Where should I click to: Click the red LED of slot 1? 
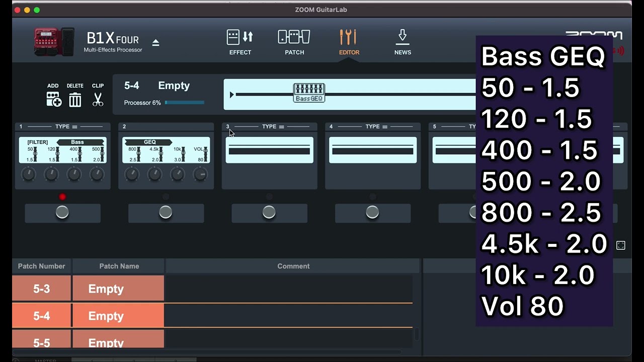point(62,197)
